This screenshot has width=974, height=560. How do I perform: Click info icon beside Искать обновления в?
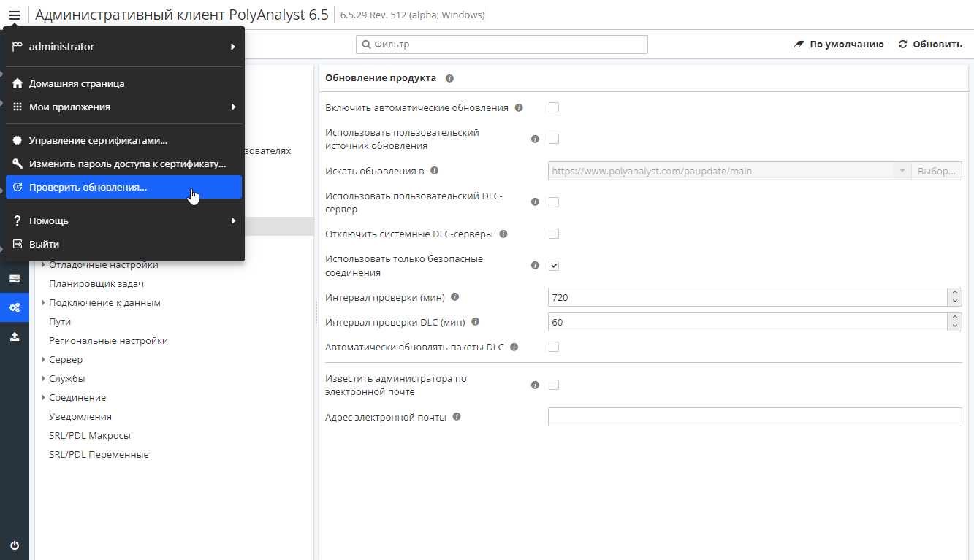coord(434,171)
